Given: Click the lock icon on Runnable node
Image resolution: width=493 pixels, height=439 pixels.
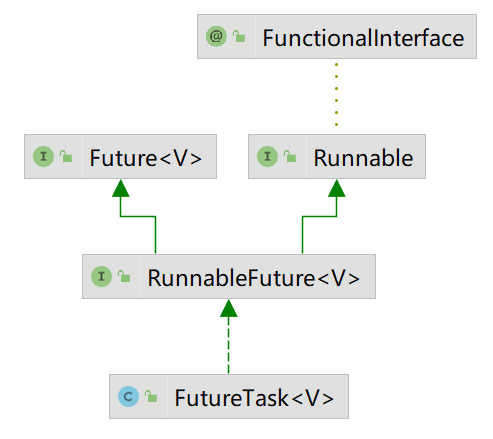Looking at the screenshot, I should (x=290, y=156).
